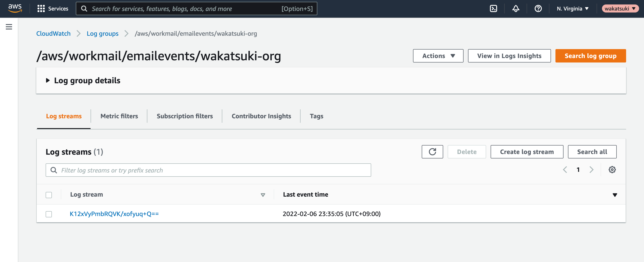Switch to the Subscription filters tab
The height and width of the screenshot is (262, 644).
point(184,116)
